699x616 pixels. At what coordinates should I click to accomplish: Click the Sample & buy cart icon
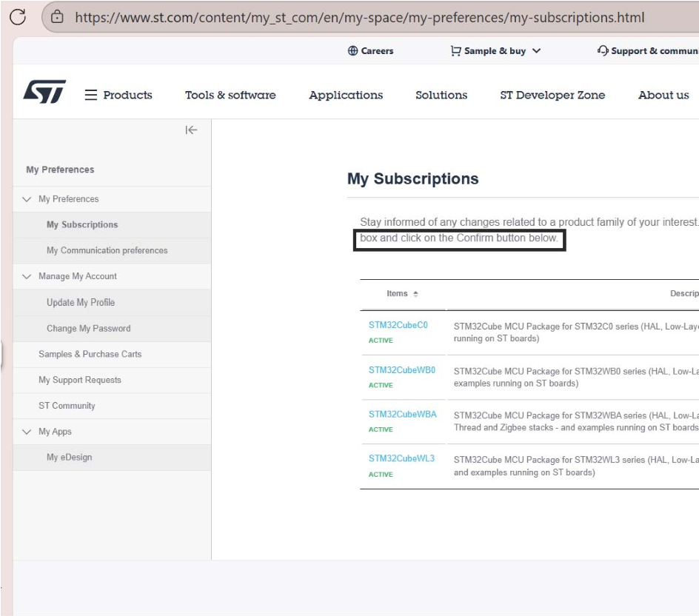[x=455, y=51]
